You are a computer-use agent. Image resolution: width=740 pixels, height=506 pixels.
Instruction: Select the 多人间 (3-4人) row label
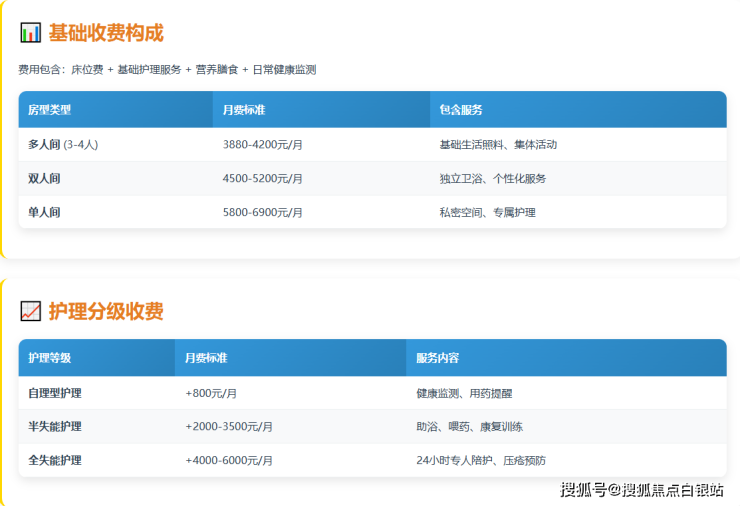pos(63,144)
